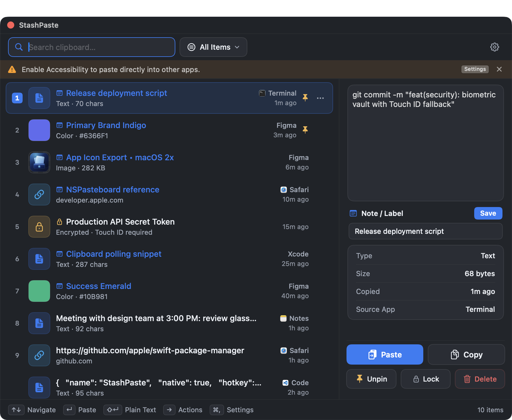Viewport: 512px width, 420px height.
Task: Click the Navigate arrows shortcut hint
Action: tap(32, 410)
